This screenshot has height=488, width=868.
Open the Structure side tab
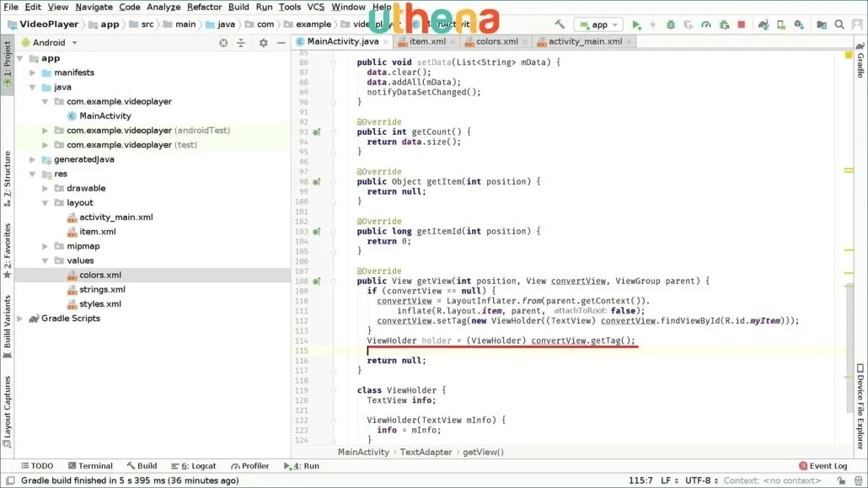(x=8, y=179)
